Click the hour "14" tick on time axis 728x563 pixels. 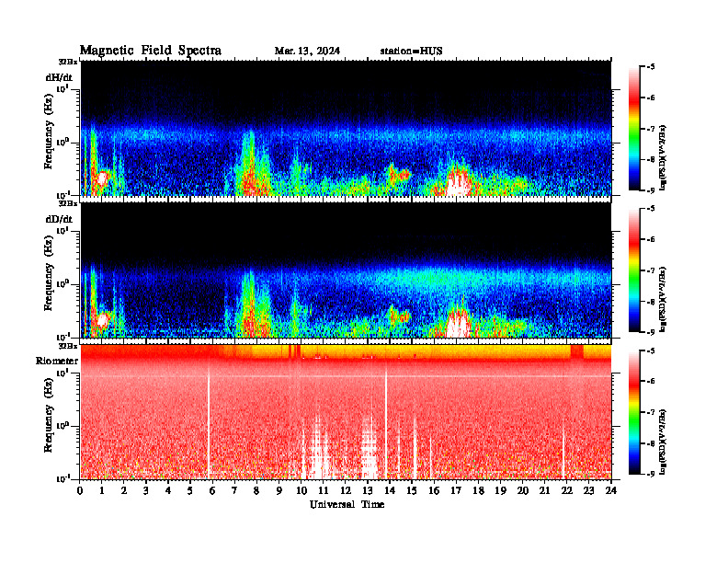pos(390,490)
